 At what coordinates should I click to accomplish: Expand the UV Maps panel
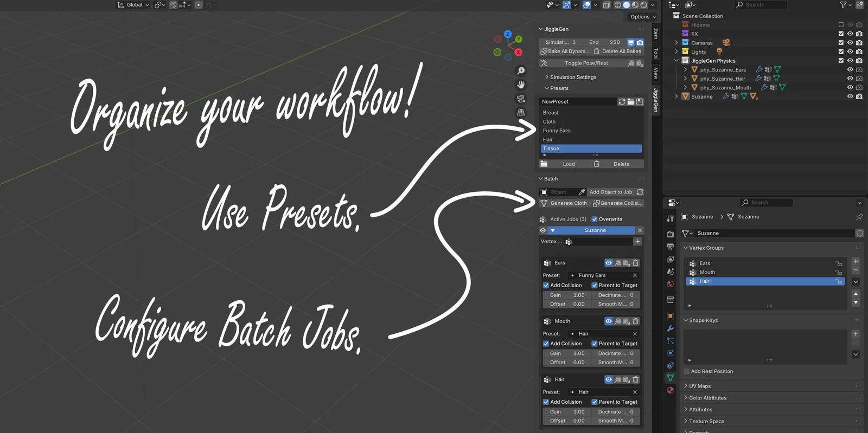[699, 386]
